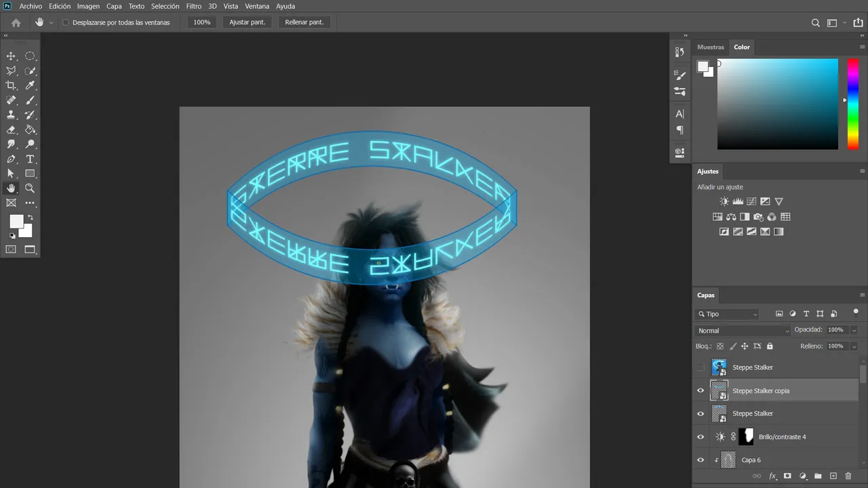The width and height of the screenshot is (868, 488).
Task: Select the Move tool
Action: [11, 56]
